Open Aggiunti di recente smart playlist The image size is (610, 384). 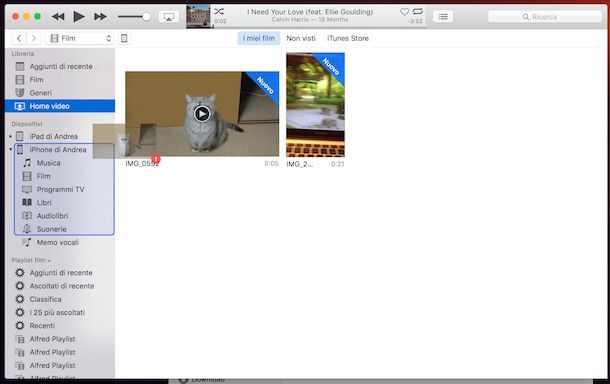coord(60,273)
